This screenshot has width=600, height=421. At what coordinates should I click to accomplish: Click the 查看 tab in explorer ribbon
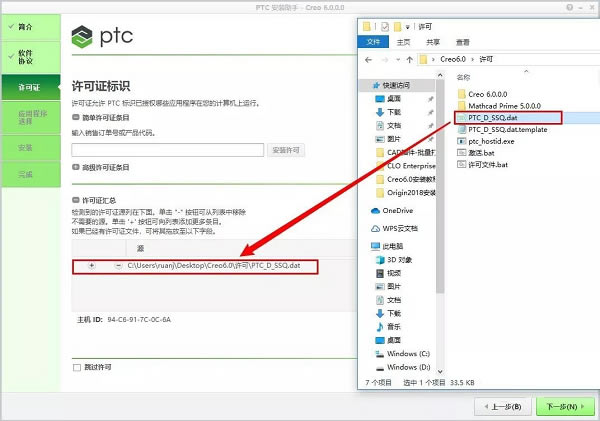tap(463, 42)
